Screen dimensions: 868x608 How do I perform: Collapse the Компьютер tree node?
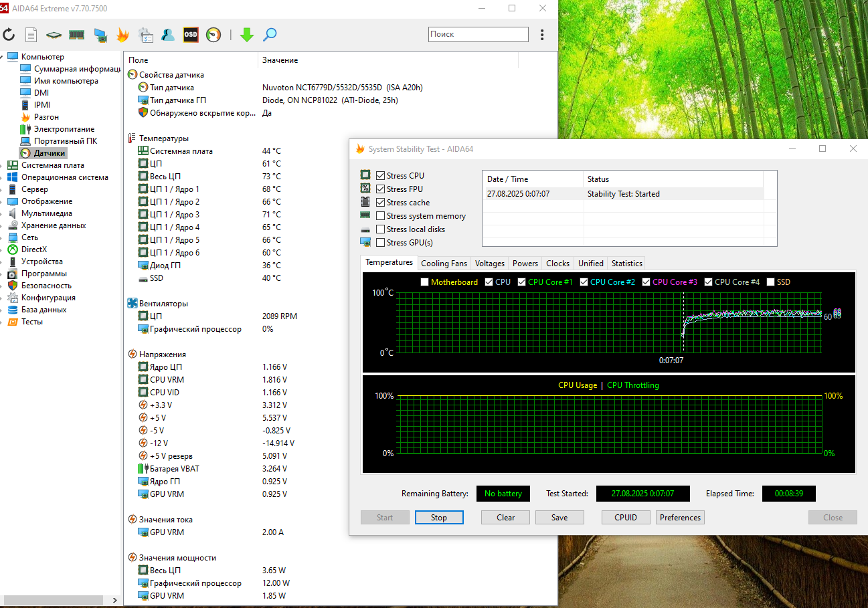(3, 57)
